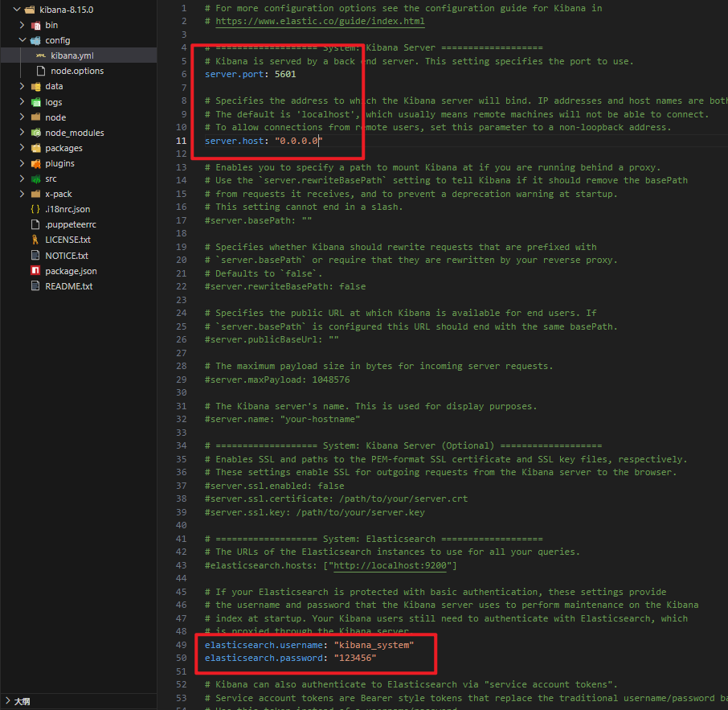This screenshot has width=728, height=710.
Task: Click the bin folder icon
Action: coord(35,25)
